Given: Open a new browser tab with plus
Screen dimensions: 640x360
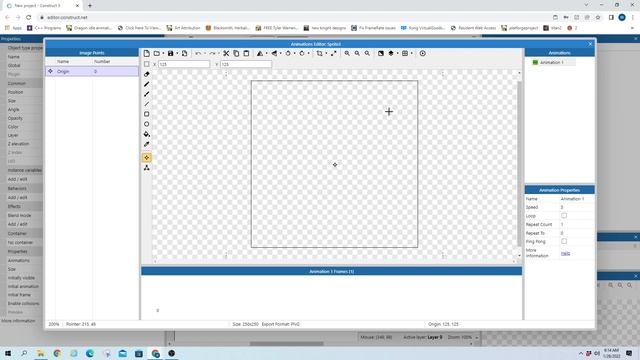Looking at the screenshot, I should pos(90,6).
